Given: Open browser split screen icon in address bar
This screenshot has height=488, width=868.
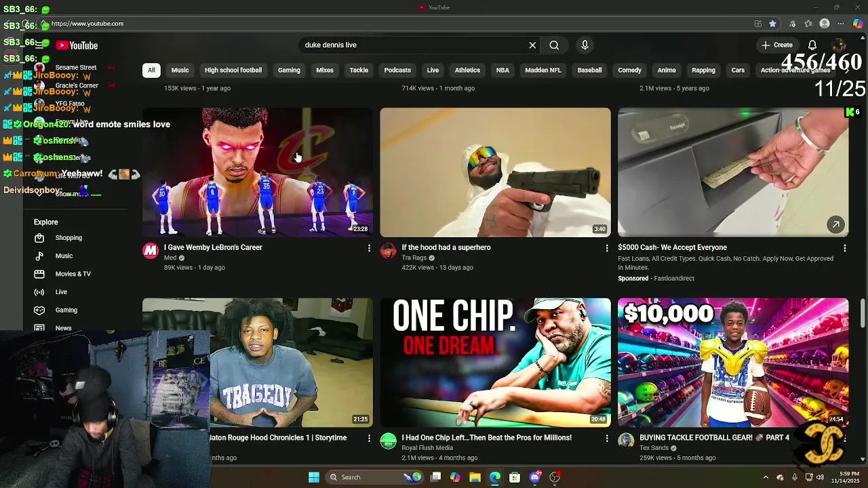Looking at the screenshot, I should pos(758,24).
